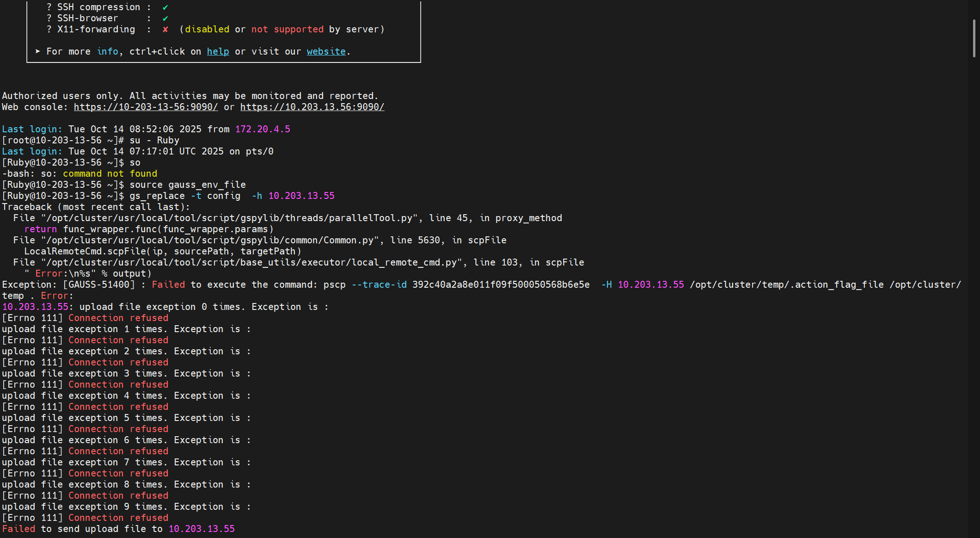Click the parallelTool.py file path in the traceback
The width and height of the screenshot is (980, 538).
[229, 218]
